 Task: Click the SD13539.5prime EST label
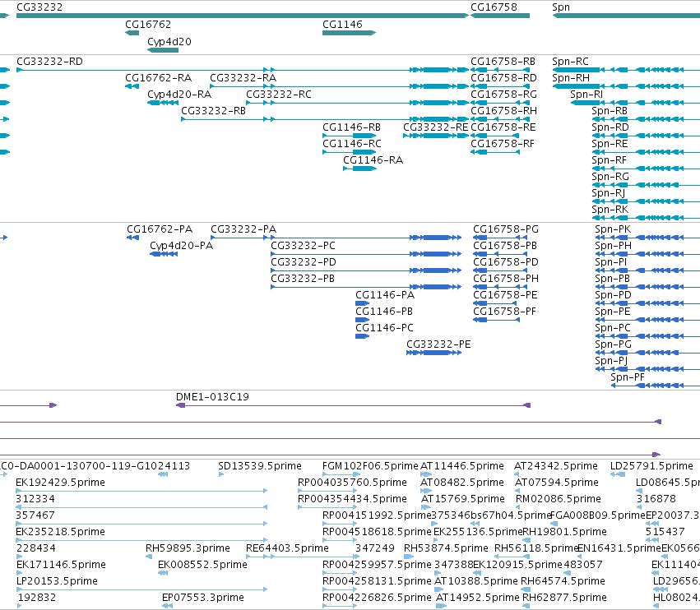(x=260, y=466)
